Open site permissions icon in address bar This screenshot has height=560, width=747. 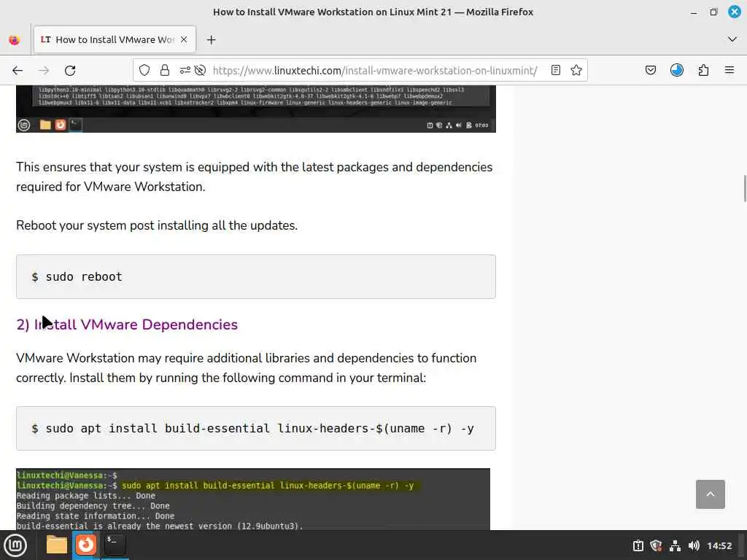point(185,71)
